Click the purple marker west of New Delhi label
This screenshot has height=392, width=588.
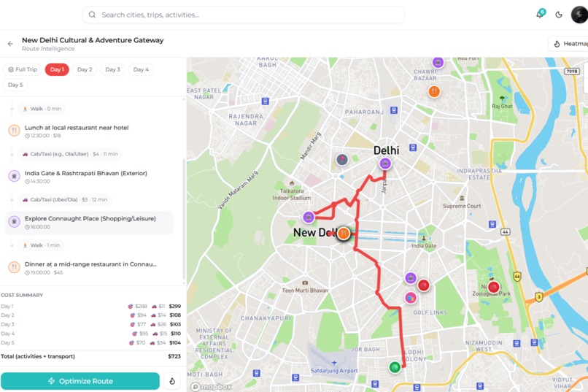tap(309, 217)
